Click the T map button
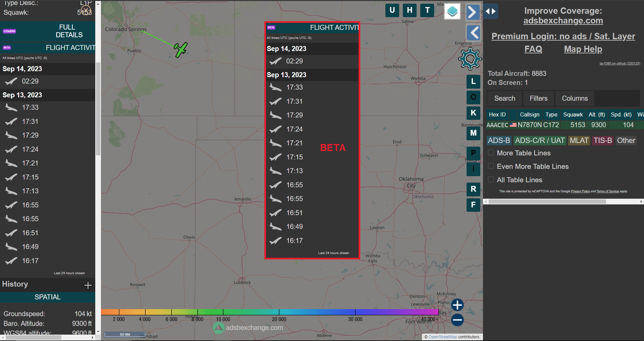The height and width of the screenshot is (341, 644). pos(427,10)
